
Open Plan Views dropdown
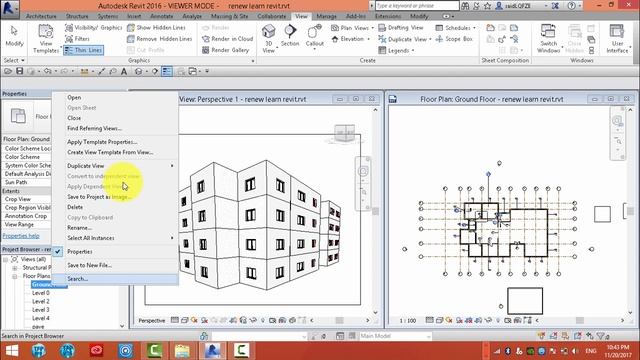click(x=352, y=27)
